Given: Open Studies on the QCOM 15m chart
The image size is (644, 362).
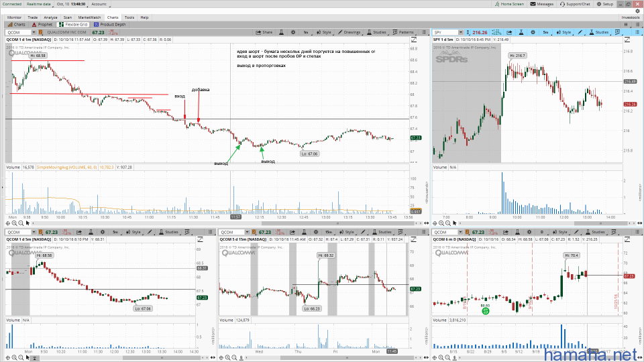Looking at the screenshot, I should click(x=382, y=232).
